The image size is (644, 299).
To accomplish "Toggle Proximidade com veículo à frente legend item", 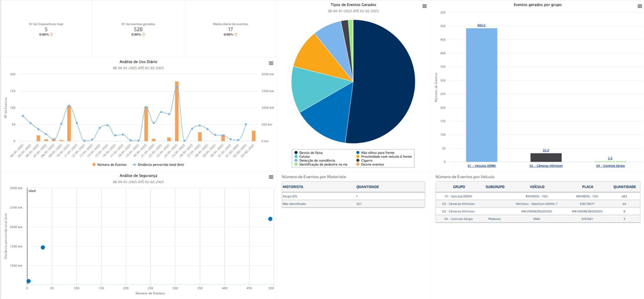I will coord(384,157).
